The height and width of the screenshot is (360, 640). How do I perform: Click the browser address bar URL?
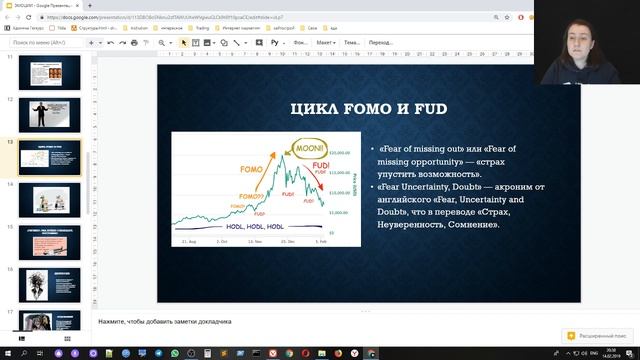tap(165, 18)
